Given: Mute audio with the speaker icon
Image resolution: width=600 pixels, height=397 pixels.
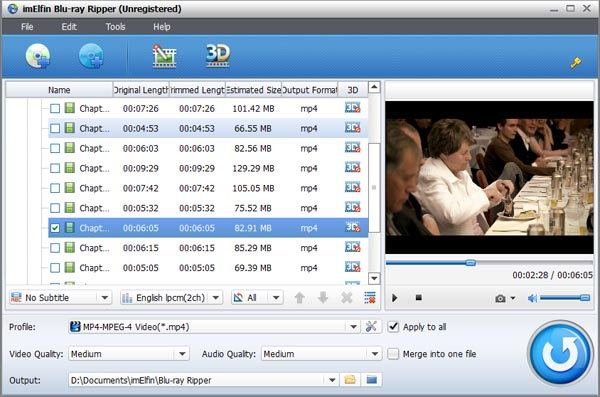Looking at the screenshot, I should 532,298.
